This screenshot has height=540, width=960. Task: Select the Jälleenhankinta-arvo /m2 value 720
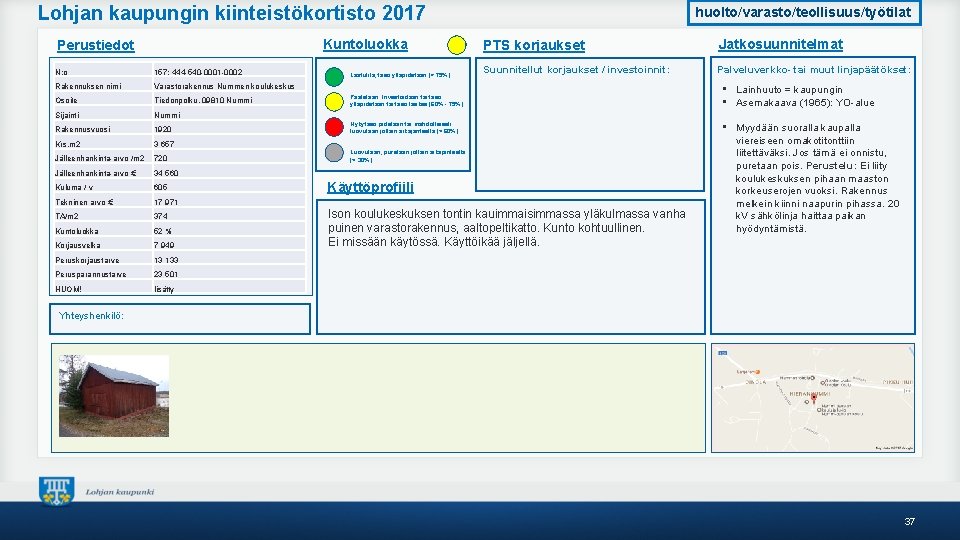click(160, 158)
